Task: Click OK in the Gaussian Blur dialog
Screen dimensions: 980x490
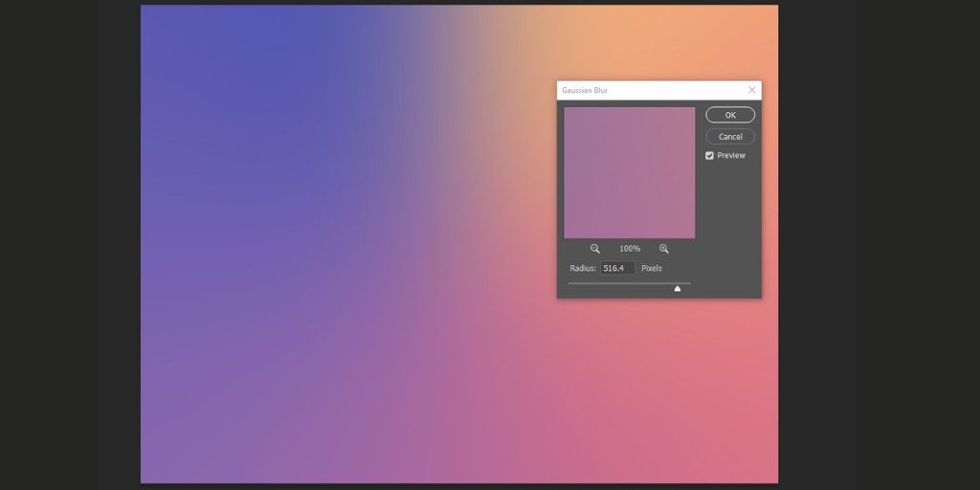Action: (730, 115)
